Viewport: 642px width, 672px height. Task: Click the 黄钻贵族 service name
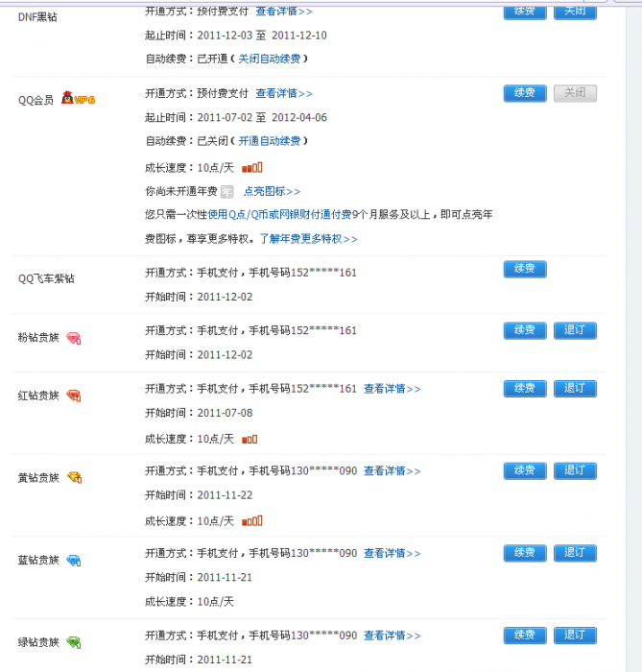tap(38, 478)
